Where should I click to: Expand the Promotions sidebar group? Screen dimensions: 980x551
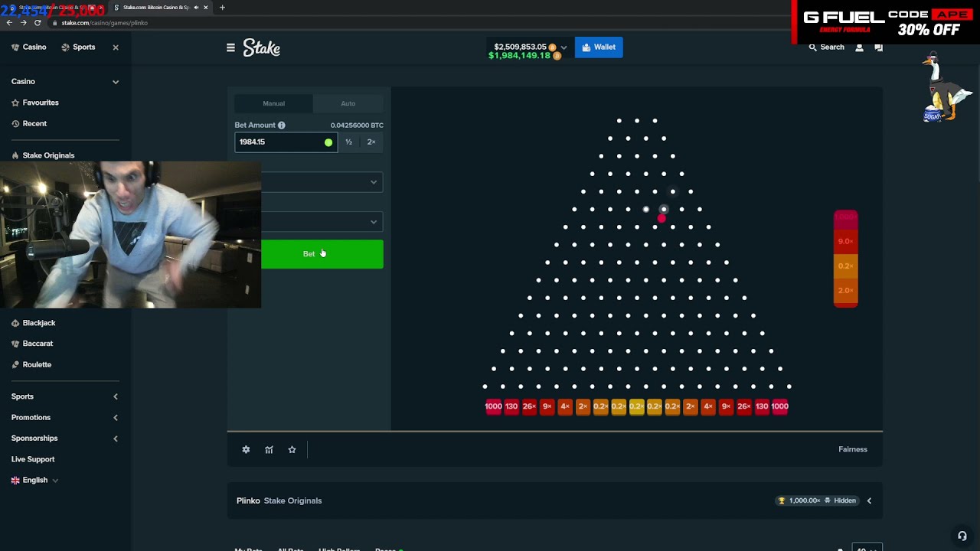click(116, 418)
